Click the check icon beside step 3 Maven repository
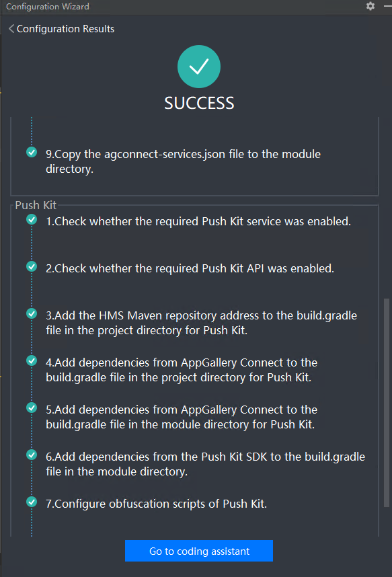Screen dimensions: 392x577 click(x=31, y=313)
